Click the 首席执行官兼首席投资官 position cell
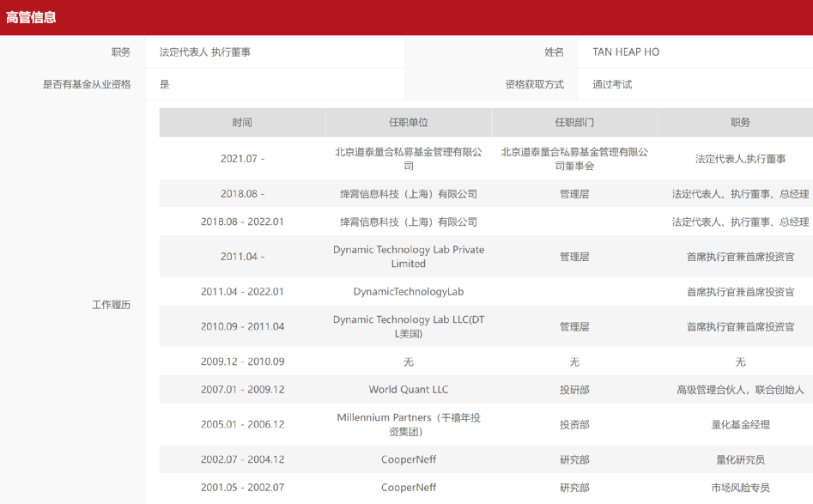This screenshot has height=504, width=813. coord(735,256)
